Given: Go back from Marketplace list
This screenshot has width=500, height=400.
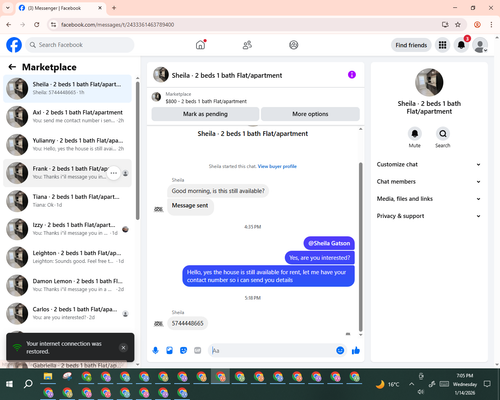Looking at the screenshot, I should [x=12, y=67].
